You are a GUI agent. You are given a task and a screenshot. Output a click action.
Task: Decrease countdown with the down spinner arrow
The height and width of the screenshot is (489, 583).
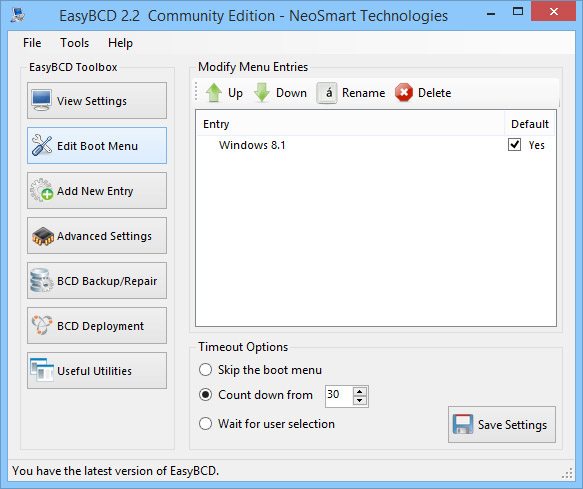click(x=360, y=401)
